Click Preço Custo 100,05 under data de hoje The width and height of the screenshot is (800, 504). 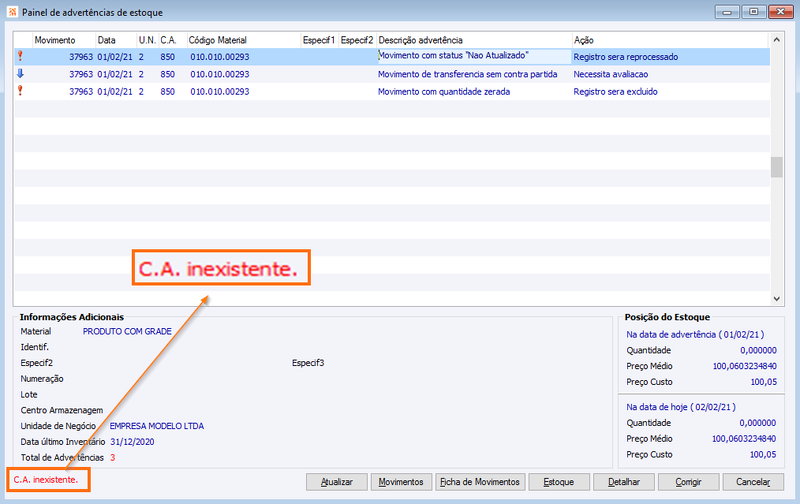point(763,455)
